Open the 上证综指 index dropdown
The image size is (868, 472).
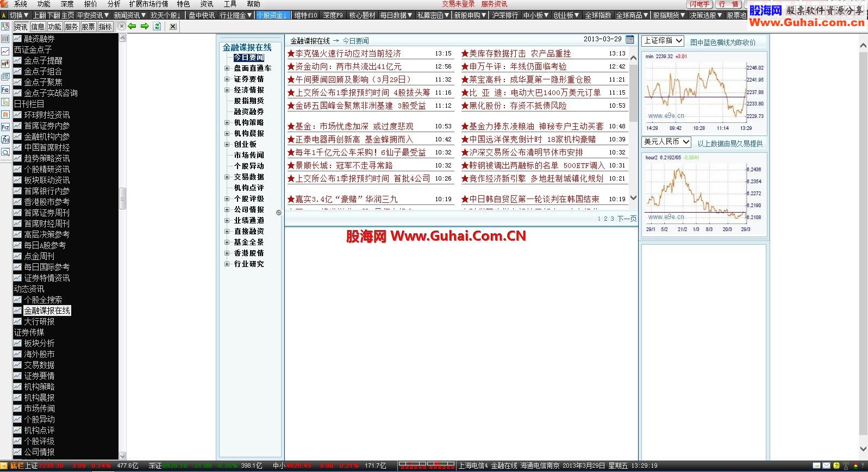(663, 41)
